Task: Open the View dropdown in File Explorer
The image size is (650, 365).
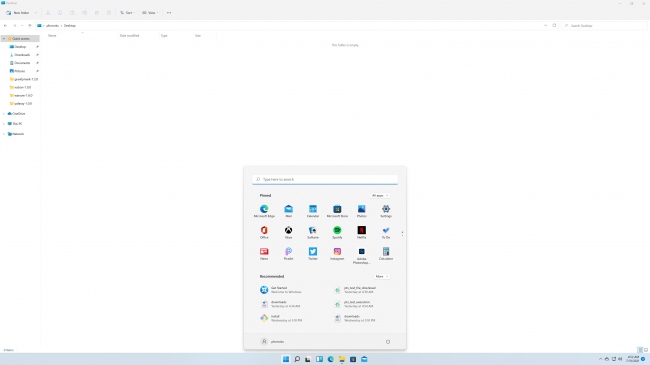Action: tap(150, 13)
